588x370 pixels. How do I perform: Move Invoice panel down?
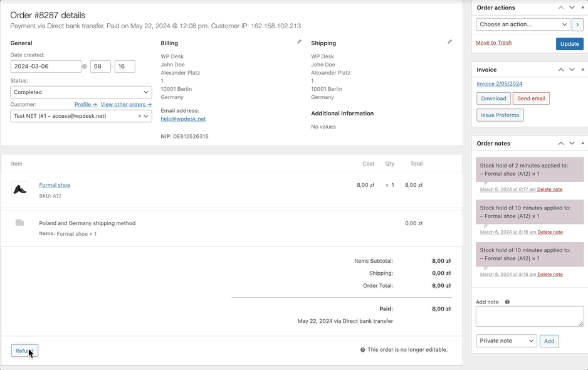[x=572, y=70]
